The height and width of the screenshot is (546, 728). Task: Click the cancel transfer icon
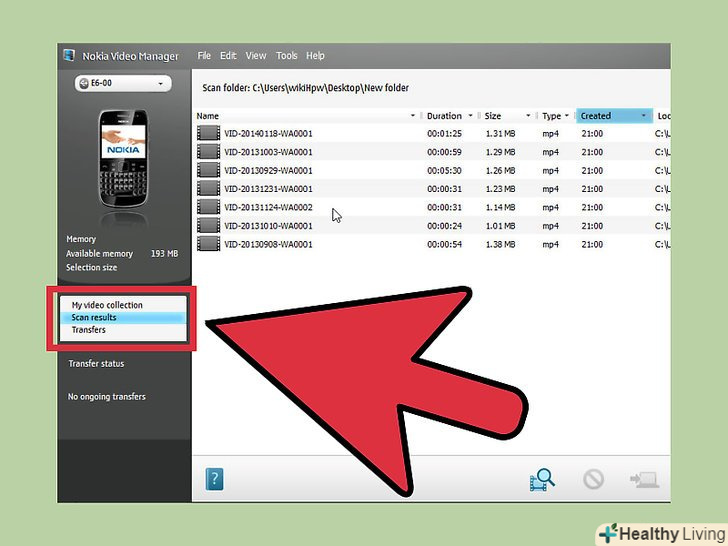593,480
